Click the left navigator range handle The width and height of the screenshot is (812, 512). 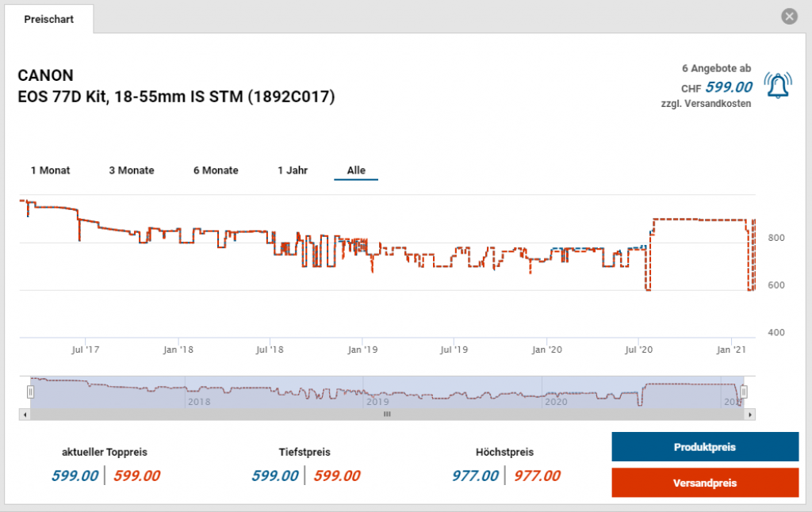tap(31, 392)
